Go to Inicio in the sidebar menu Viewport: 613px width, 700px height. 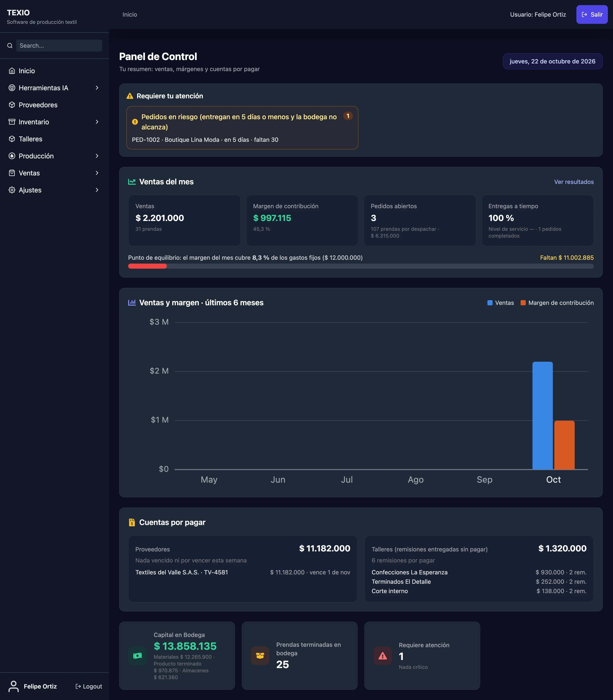coord(54,71)
